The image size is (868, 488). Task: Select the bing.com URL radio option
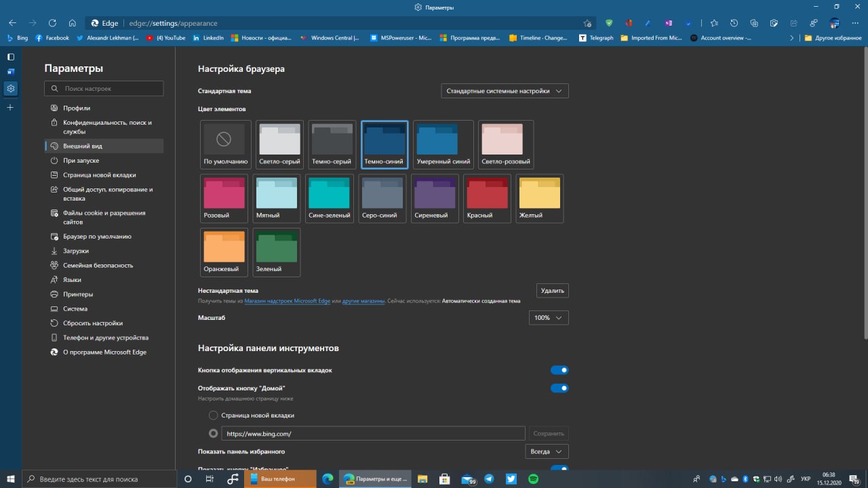coord(214,433)
